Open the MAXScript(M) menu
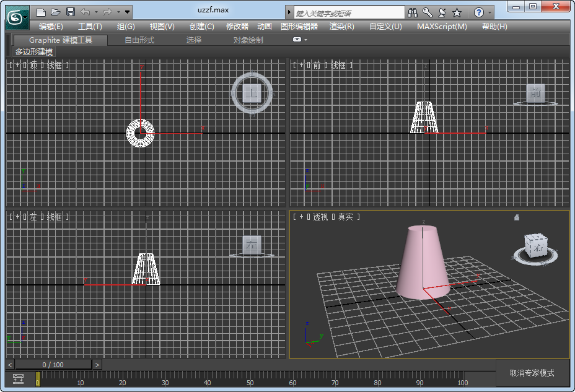 (x=442, y=27)
